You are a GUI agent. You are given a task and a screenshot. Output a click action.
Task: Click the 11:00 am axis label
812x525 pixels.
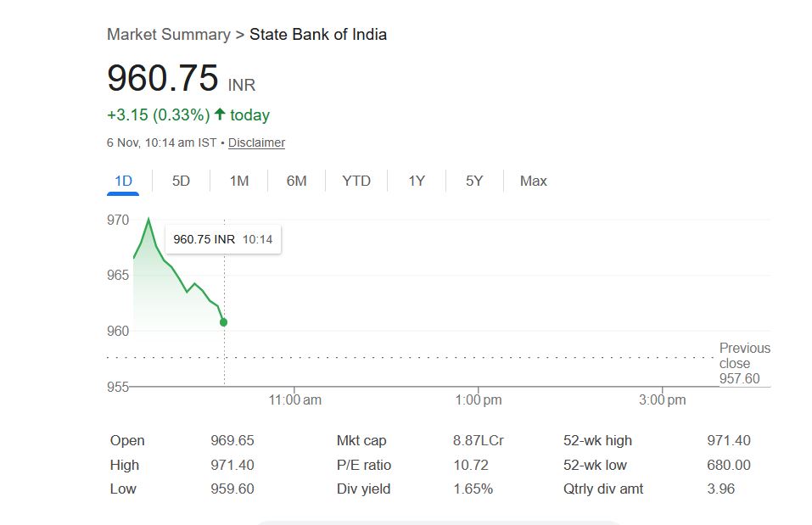tap(295, 399)
